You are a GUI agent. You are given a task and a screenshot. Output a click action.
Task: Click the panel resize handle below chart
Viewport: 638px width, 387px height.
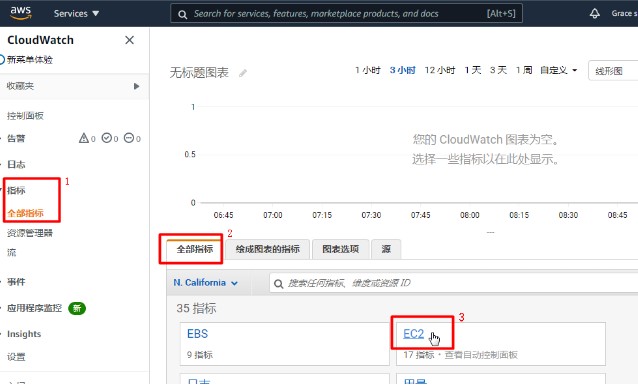[490, 232]
